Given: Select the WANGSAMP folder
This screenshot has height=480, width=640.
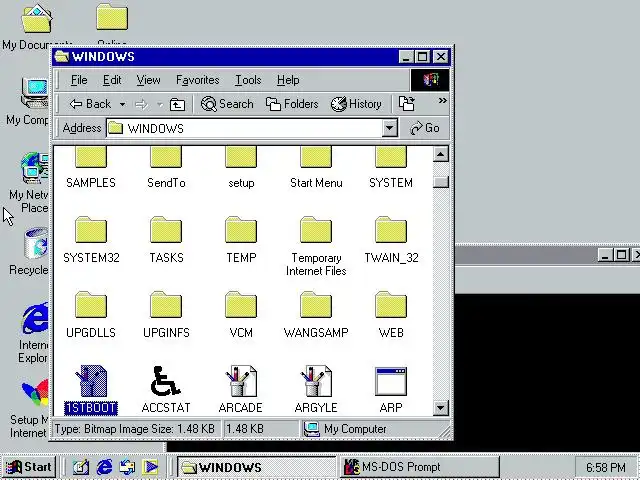Looking at the screenshot, I should [316, 315].
